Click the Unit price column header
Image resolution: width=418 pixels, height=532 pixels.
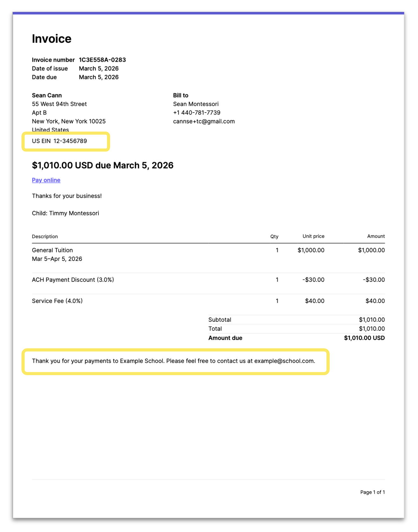pyautogui.click(x=313, y=236)
